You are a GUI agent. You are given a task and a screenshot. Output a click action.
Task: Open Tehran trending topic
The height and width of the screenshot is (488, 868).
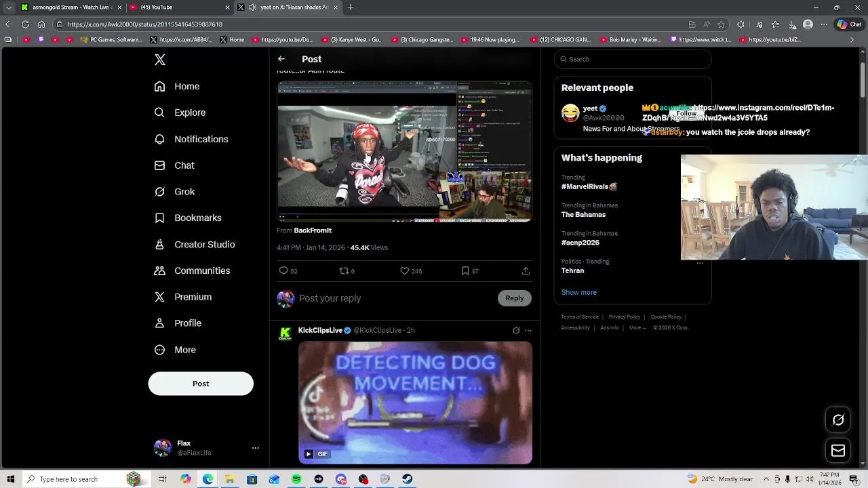572,270
